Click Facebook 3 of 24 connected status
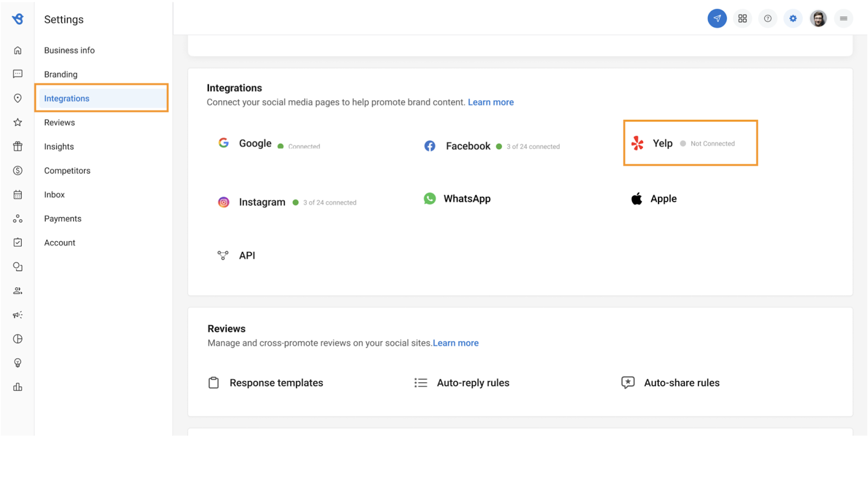The height and width of the screenshot is (488, 868). tap(533, 146)
